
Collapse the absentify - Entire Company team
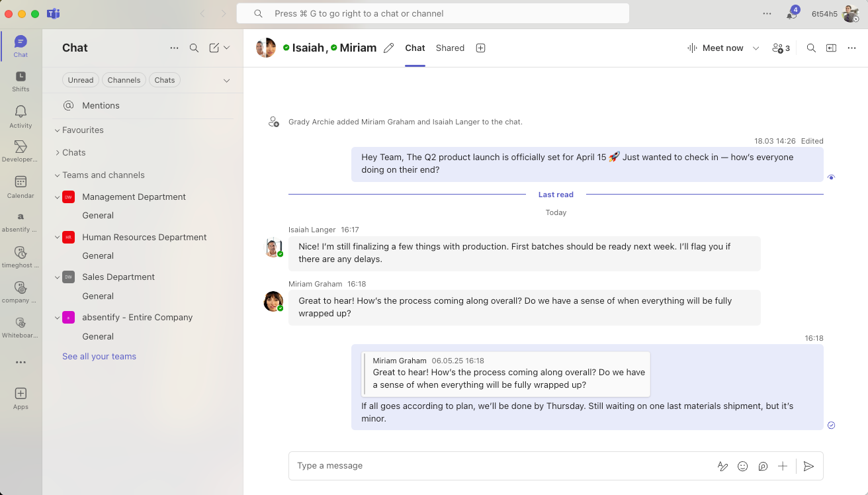(57, 318)
